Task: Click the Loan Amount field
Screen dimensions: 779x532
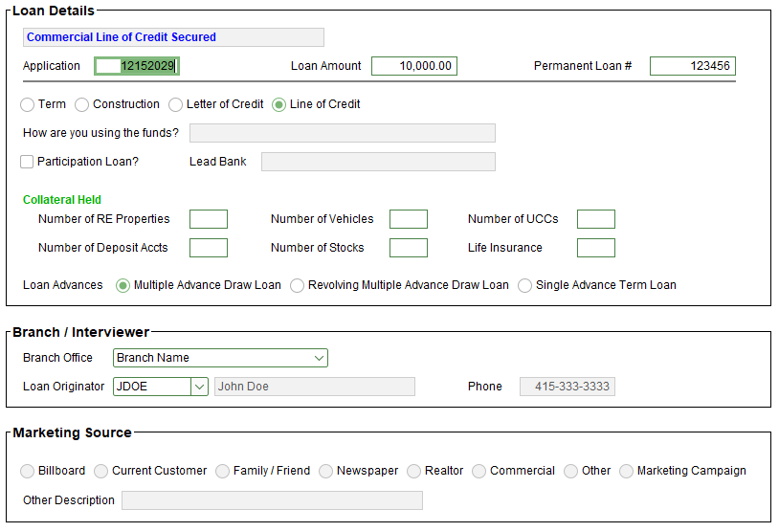Action: point(413,66)
